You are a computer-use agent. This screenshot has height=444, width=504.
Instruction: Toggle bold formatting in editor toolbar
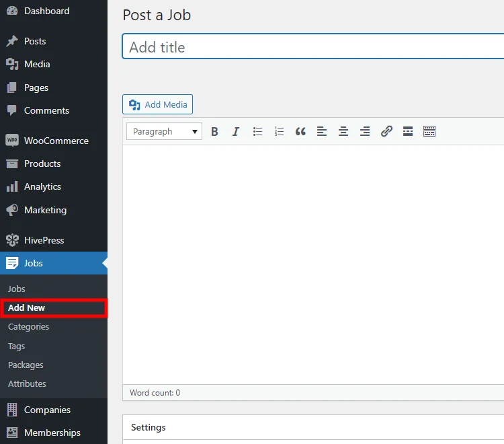tap(214, 131)
